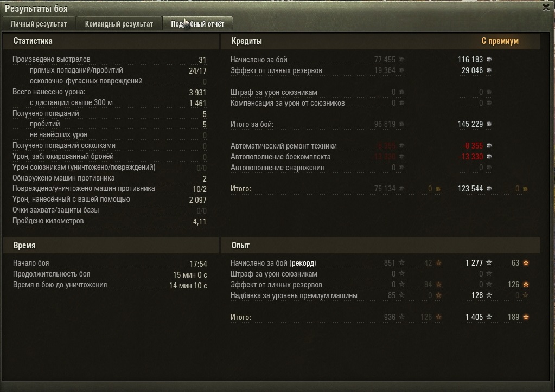The height and width of the screenshot is (392, 555).
Task: Click the Статистика section header
Action: pyautogui.click(x=33, y=41)
